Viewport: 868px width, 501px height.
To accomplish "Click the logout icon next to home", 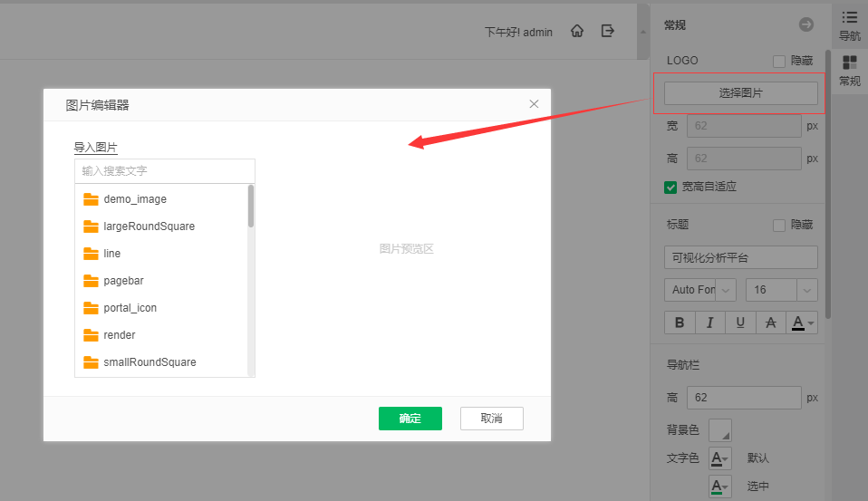I will pyautogui.click(x=608, y=31).
